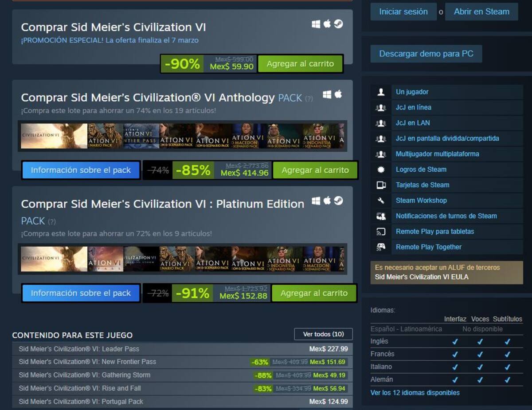This screenshot has width=532, height=410.
Task: Open Leader Pass DLC row
Action: pyautogui.click(x=183, y=349)
